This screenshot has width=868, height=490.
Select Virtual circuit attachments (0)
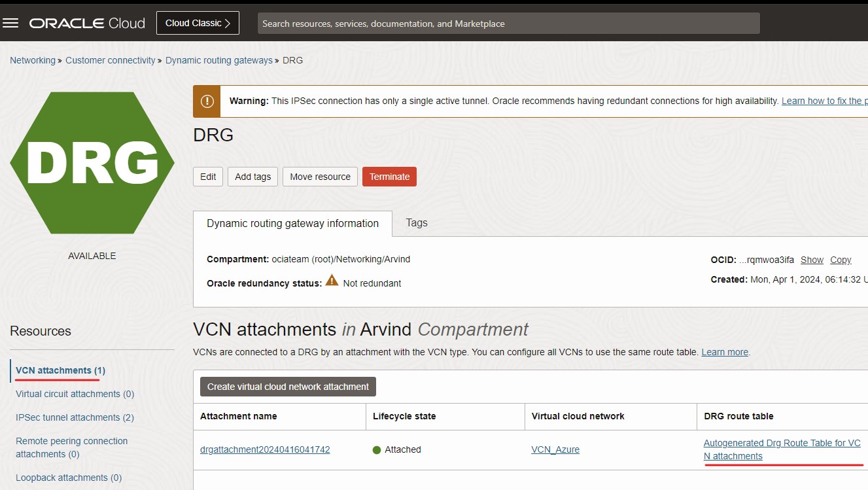coord(75,394)
